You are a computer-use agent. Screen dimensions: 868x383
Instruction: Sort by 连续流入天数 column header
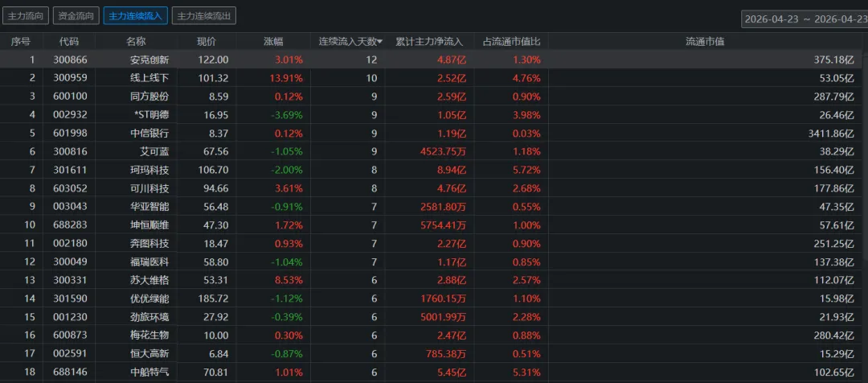click(x=350, y=42)
